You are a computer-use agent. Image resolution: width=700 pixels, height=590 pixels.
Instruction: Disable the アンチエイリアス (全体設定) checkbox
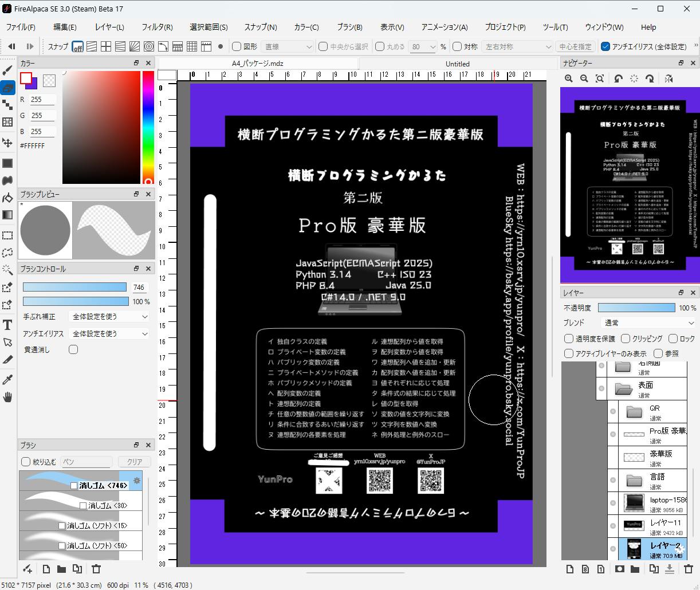pos(605,47)
